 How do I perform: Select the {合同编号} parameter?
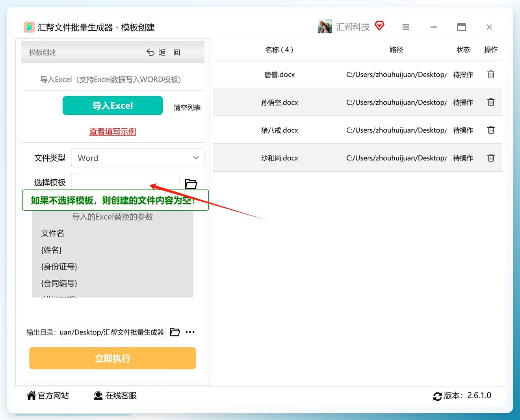click(x=59, y=283)
